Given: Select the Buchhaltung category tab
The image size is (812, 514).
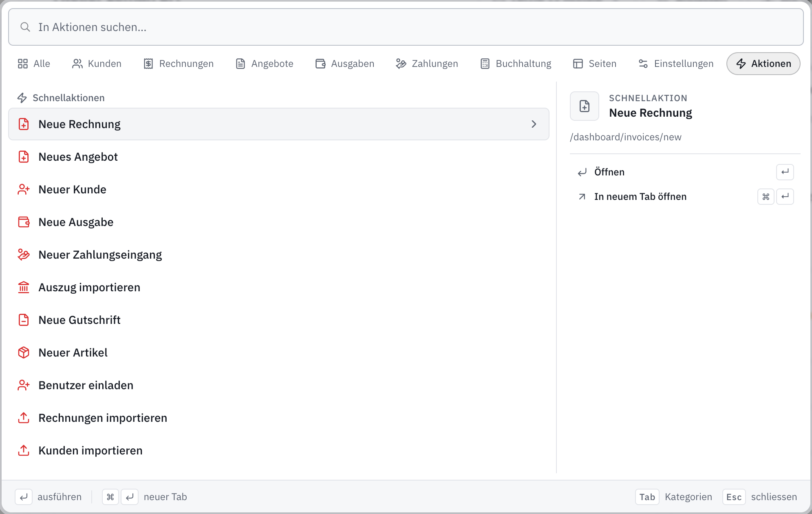Looking at the screenshot, I should pos(516,64).
